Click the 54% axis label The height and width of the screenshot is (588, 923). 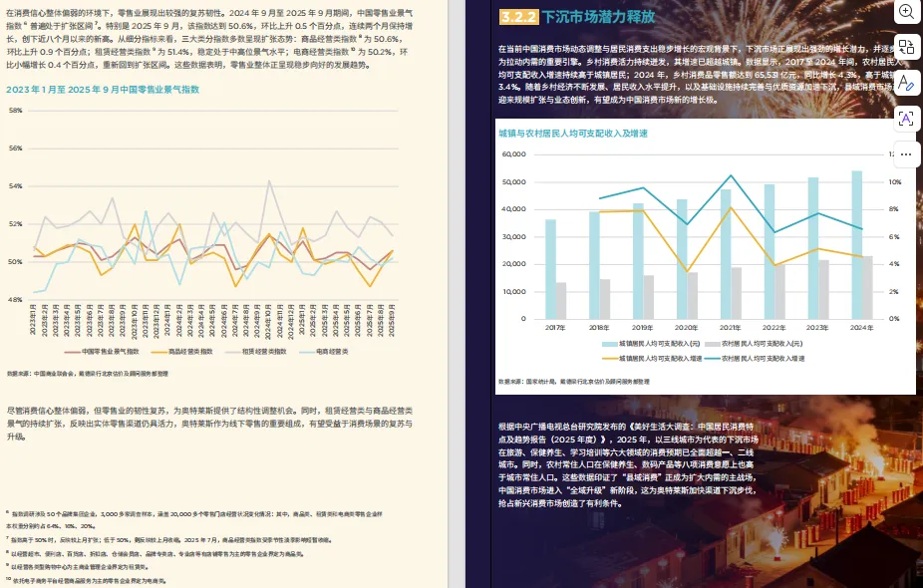click(x=16, y=186)
